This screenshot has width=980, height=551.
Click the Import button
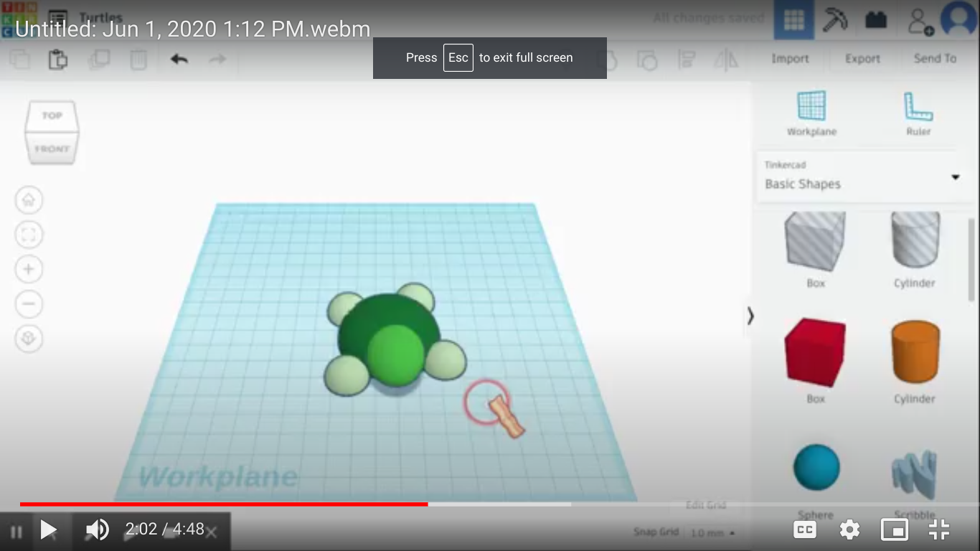click(x=790, y=59)
